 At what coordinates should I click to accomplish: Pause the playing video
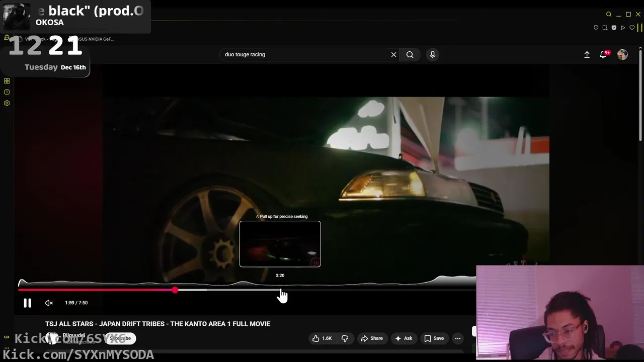(27, 303)
